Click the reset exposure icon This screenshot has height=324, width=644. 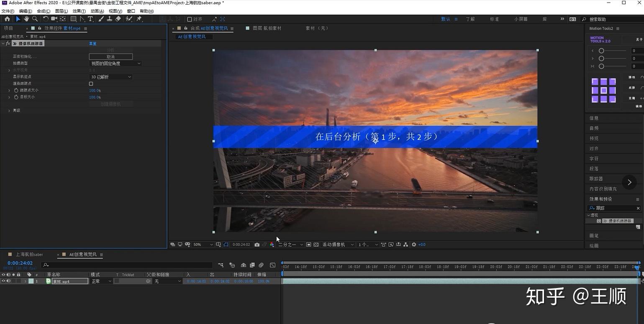(414, 245)
